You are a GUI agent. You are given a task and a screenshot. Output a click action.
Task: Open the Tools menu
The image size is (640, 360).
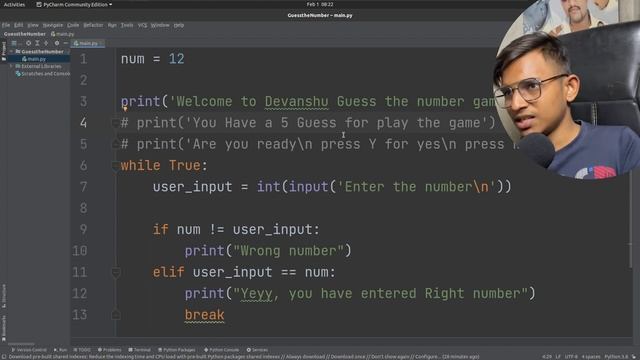click(x=127, y=25)
